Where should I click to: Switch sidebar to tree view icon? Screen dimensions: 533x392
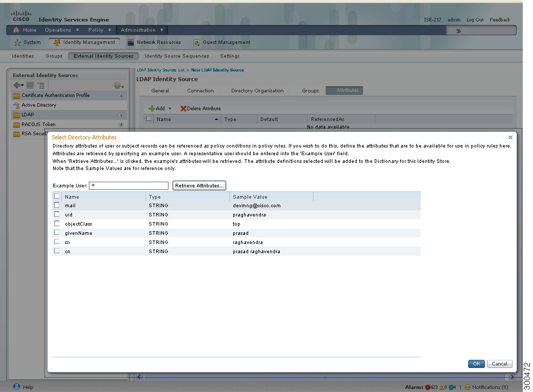coord(41,85)
